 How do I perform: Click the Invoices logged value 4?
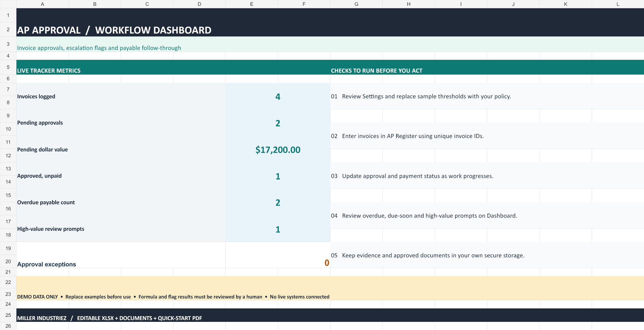[278, 96]
